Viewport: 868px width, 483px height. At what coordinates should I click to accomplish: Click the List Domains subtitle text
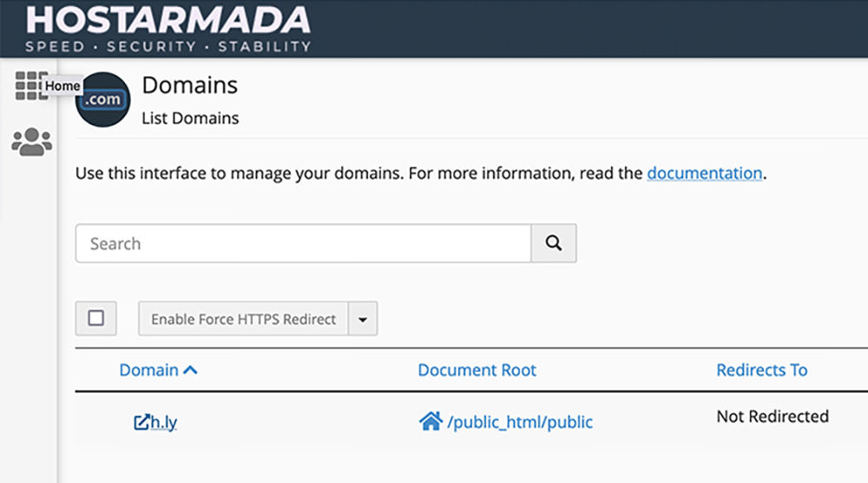coord(190,118)
